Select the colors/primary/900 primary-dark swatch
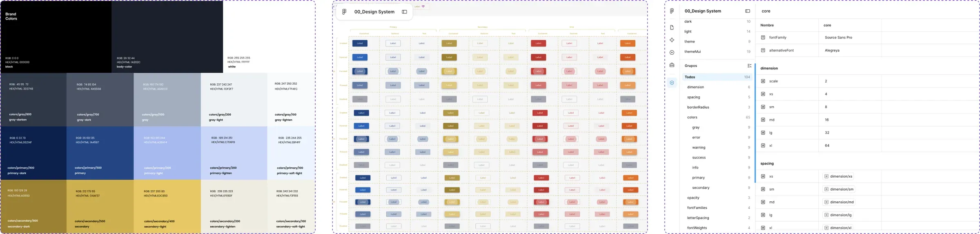This screenshot has width=980, height=234. click(33, 153)
